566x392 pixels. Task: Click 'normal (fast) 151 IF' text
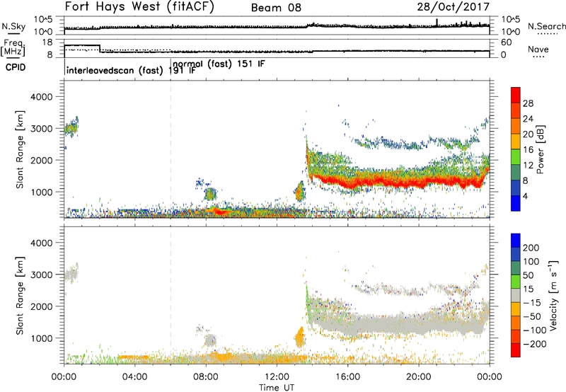coord(219,64)
